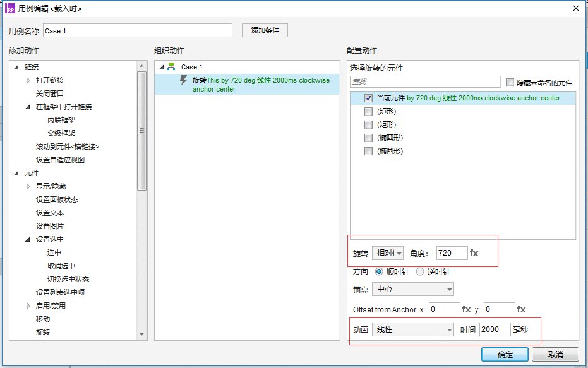Click the 时间 2000 input field
Viewport: 588px width, 368px height.
(x=495, y=329)
